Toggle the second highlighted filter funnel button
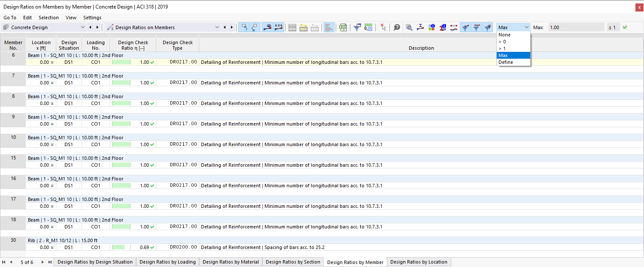Screen dimensions: 644x267 (477, 27)
